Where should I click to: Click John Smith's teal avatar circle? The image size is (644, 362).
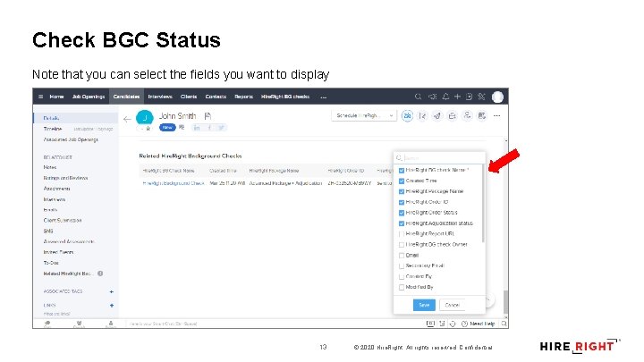145,118
